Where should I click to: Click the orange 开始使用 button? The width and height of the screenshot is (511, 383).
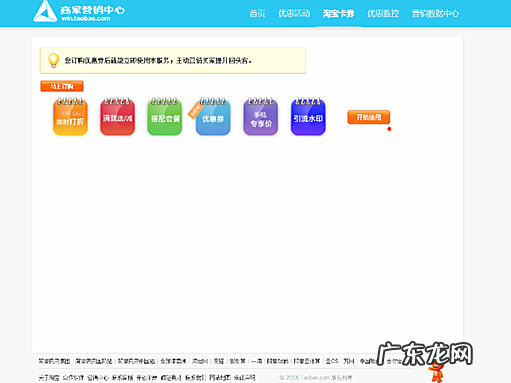[369, 117]
